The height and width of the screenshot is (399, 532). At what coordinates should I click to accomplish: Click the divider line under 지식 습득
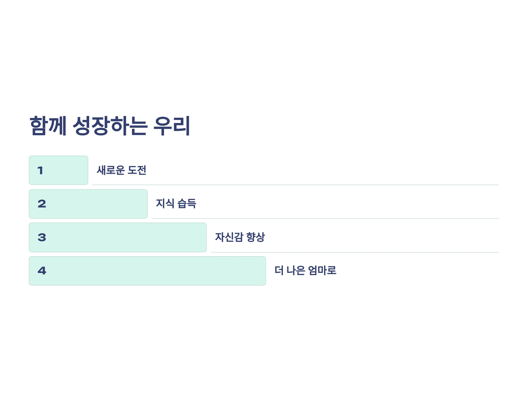tap(325, 219)
